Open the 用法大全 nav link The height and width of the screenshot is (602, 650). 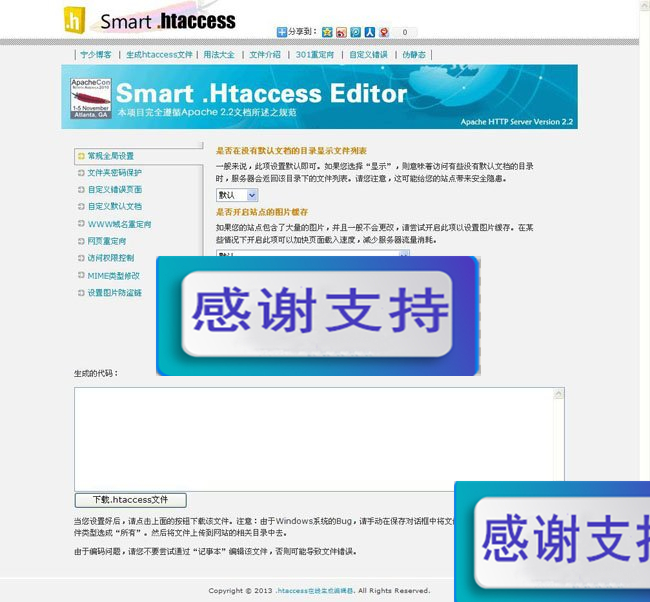[x=219, y=55]
